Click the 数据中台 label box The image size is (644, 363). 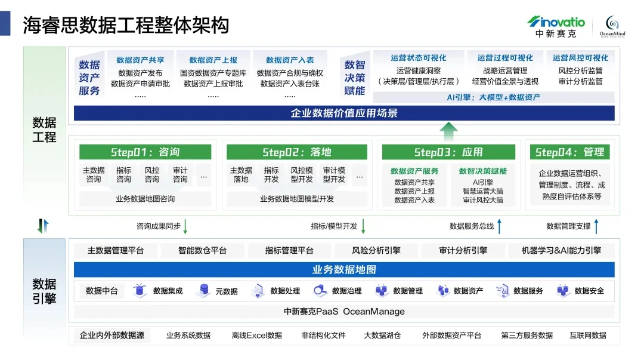(x=102, y=291)
